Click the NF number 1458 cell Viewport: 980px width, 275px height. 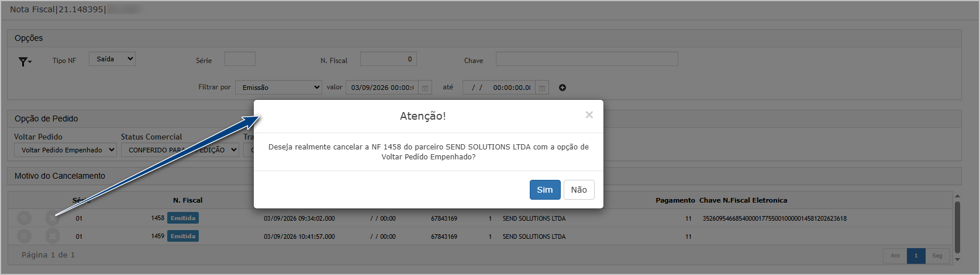point(158,218)
